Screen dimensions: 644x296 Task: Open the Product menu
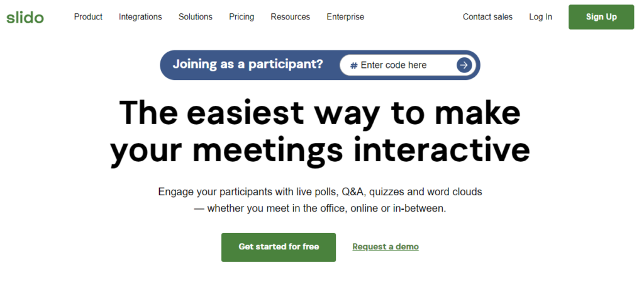pos(88,17)
